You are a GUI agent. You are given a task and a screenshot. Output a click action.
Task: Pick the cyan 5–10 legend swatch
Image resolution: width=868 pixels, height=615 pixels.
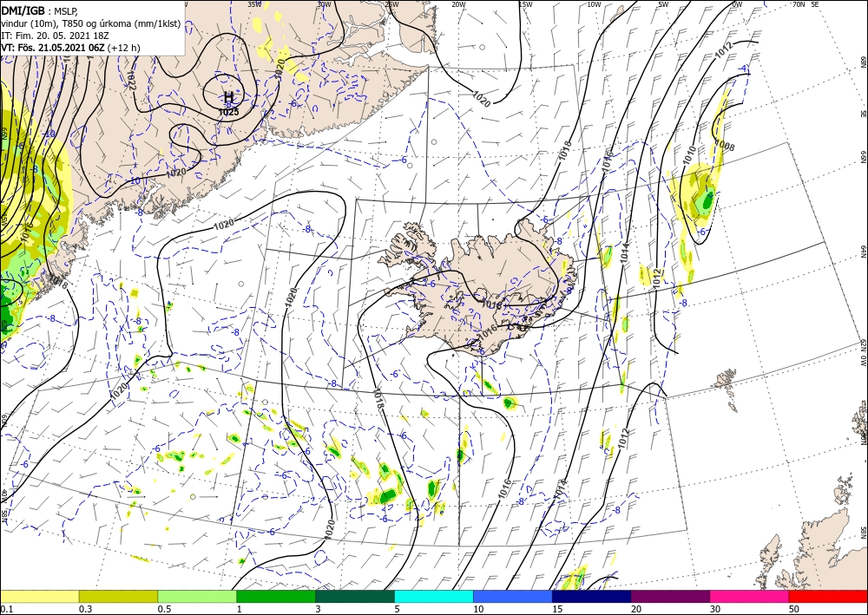click(434, 596)
